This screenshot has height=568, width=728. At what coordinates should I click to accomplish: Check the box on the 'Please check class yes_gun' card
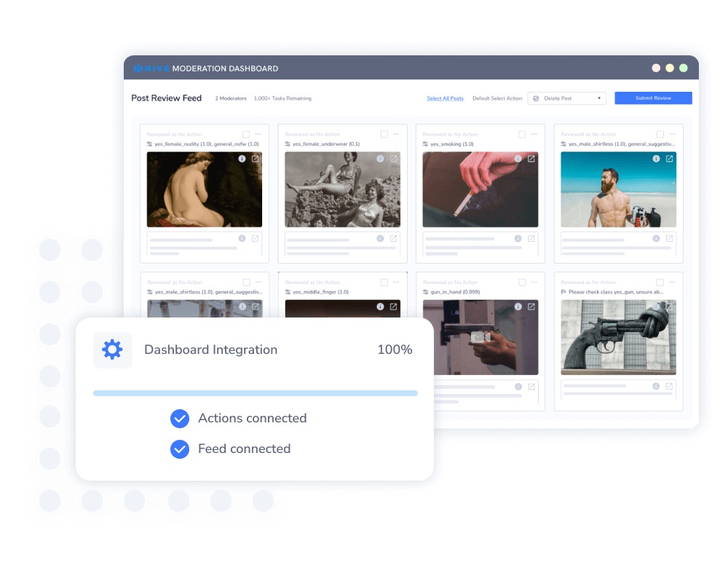pyautogui.click(x=660, y=283)
